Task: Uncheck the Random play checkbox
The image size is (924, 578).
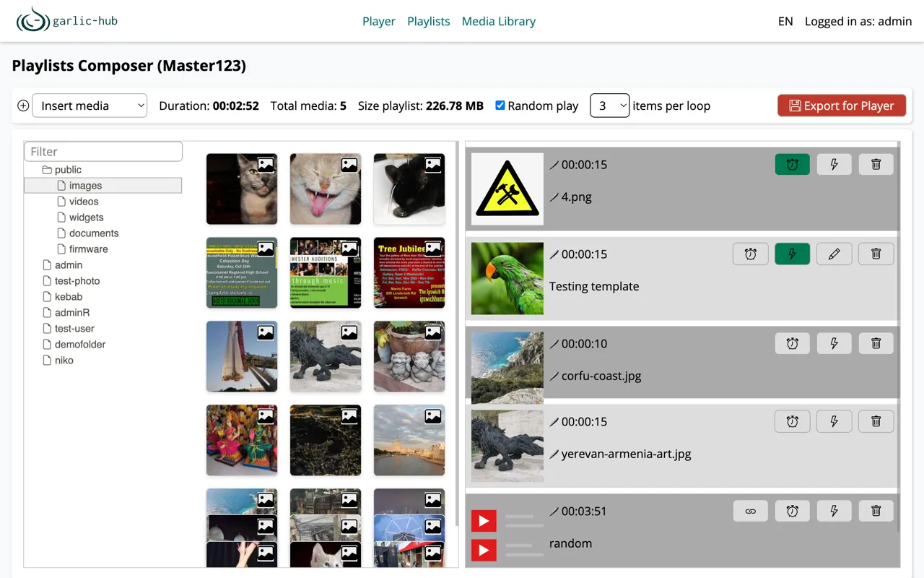Action: [500, 105]
